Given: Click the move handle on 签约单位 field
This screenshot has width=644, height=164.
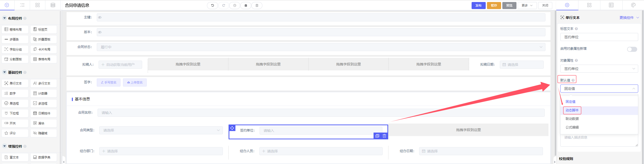Looking at the screenshot, I should [x=232, y=128].
